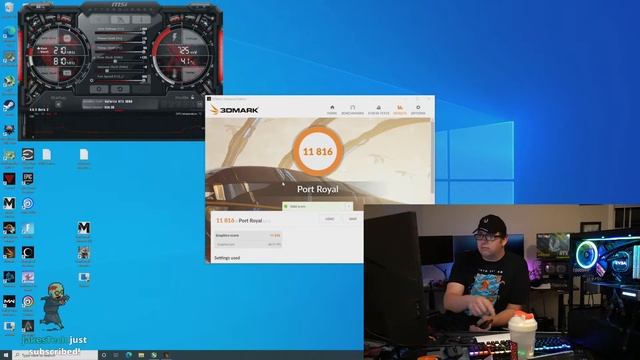Open the blue swirl desktop shortcut
The height and width of the screenshot is (360, 640).
28,203
